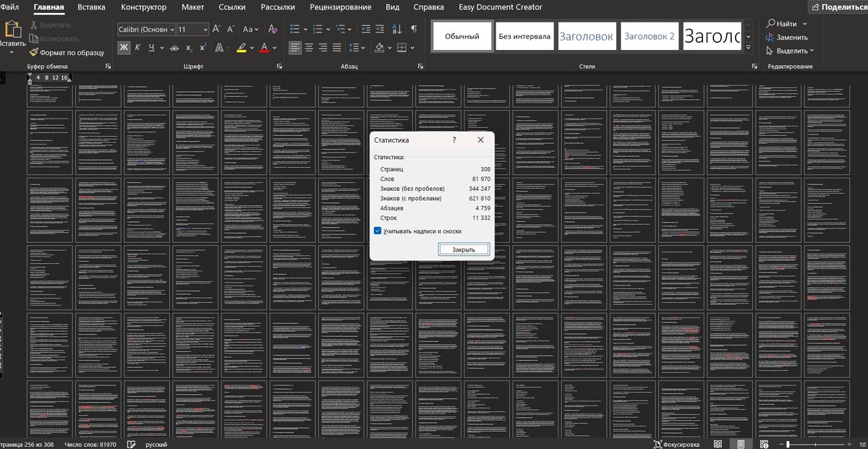This screenshot has width=868, height=449.
Task: Open the bulleted list dropdown
Action: [x=305, y=30]
